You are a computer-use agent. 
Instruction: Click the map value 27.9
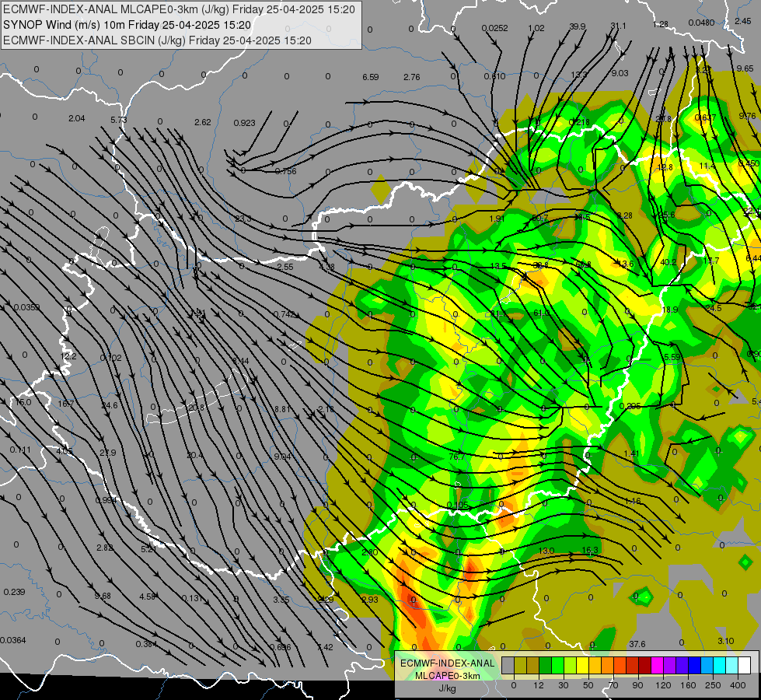tap(107, 453)
